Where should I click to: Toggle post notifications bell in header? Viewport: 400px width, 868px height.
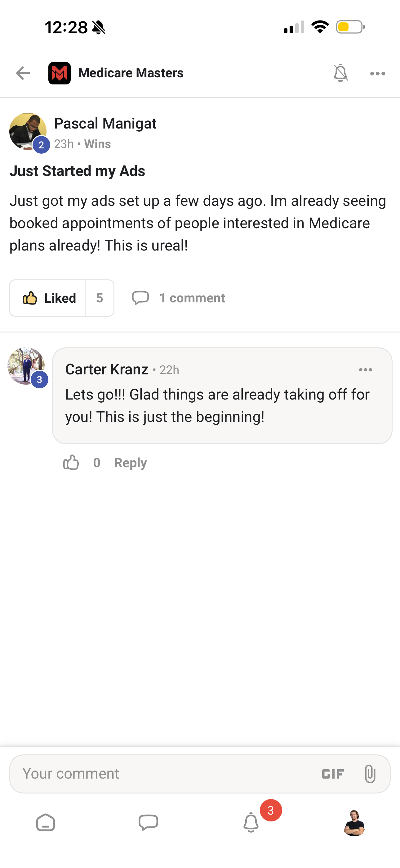340,73
